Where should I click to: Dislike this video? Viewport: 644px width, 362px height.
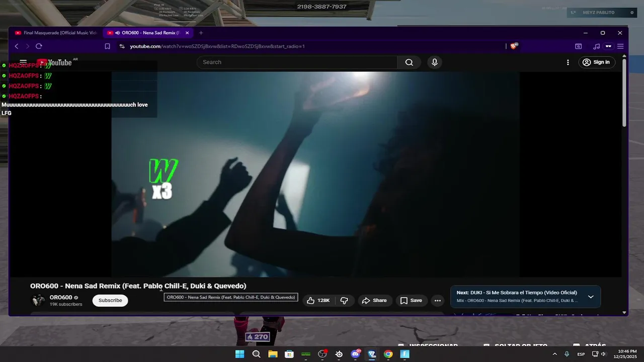tap(344, 301)
